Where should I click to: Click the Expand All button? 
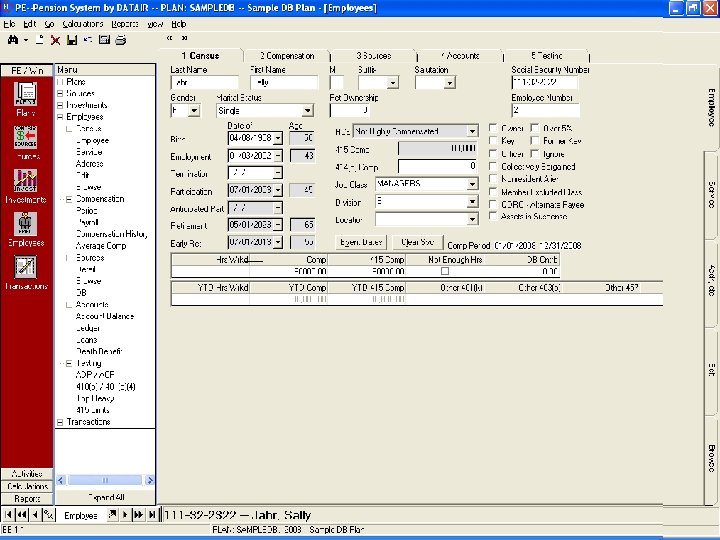(x=105, y=497)
